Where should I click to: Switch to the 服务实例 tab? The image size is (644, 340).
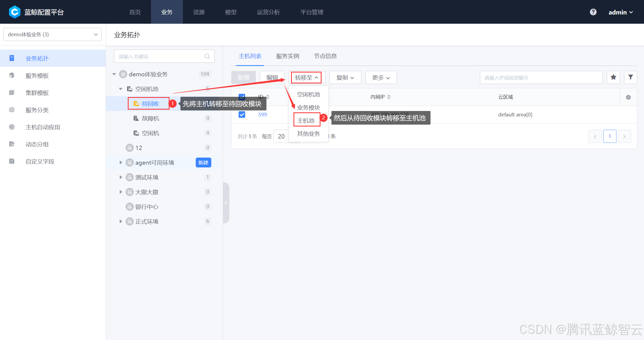287,56
